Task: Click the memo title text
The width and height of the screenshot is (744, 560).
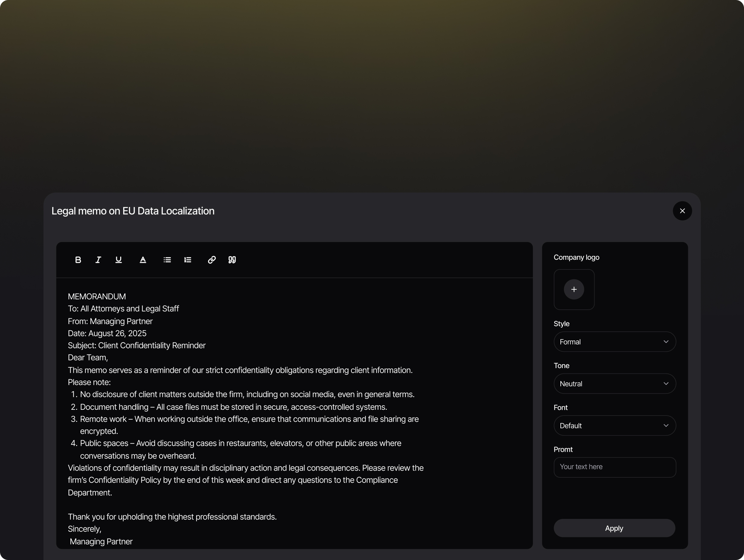Action: tap(133, 211)
